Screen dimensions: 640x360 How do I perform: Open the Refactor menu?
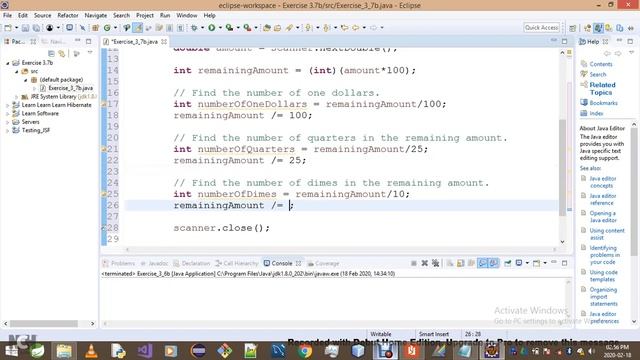68,15
